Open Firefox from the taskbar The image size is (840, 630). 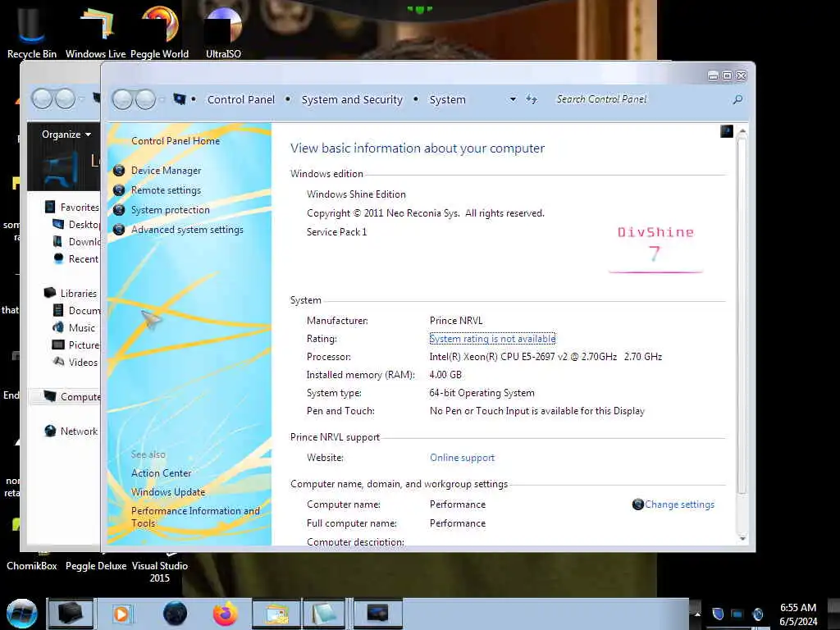(x=226, y=614)
